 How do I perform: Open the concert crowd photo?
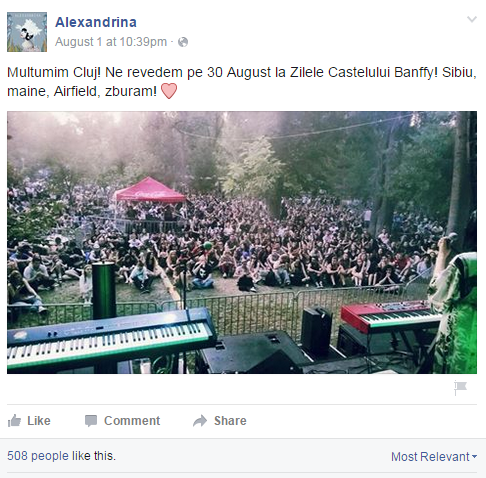242,242
